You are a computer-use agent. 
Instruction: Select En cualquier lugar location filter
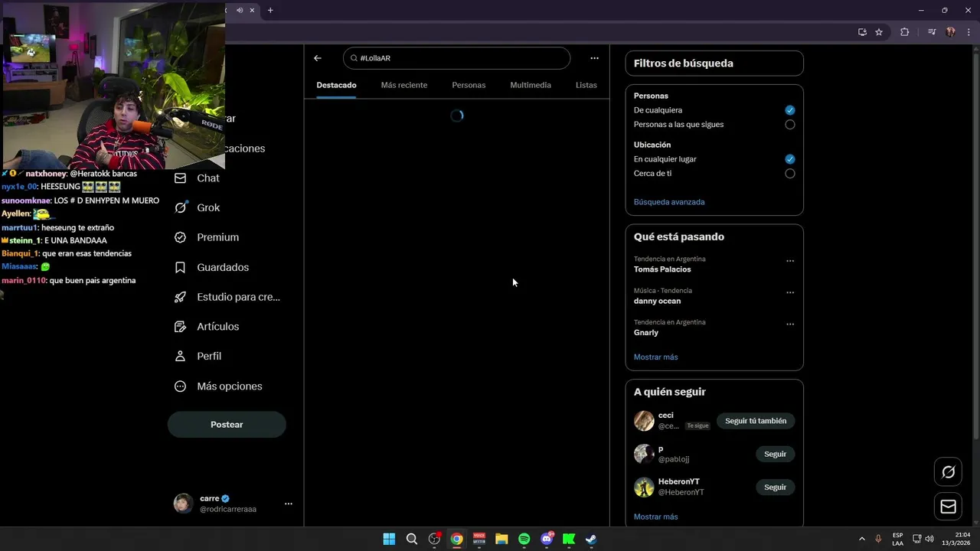click(x=790, y=159)
